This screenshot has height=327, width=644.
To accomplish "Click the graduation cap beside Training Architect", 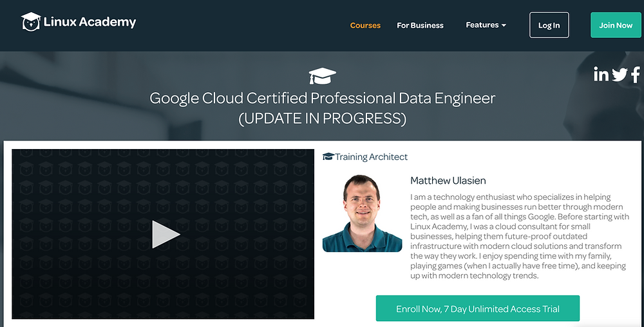I will point(328,157).
